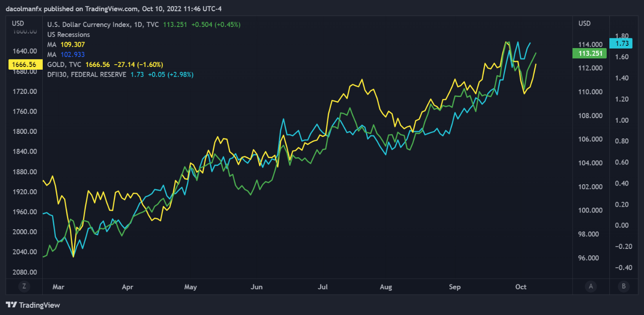The width and height of the screenshot is (644, 315).
Task: Select the MA 109.307 indicator label
Action: coord(66,44)
